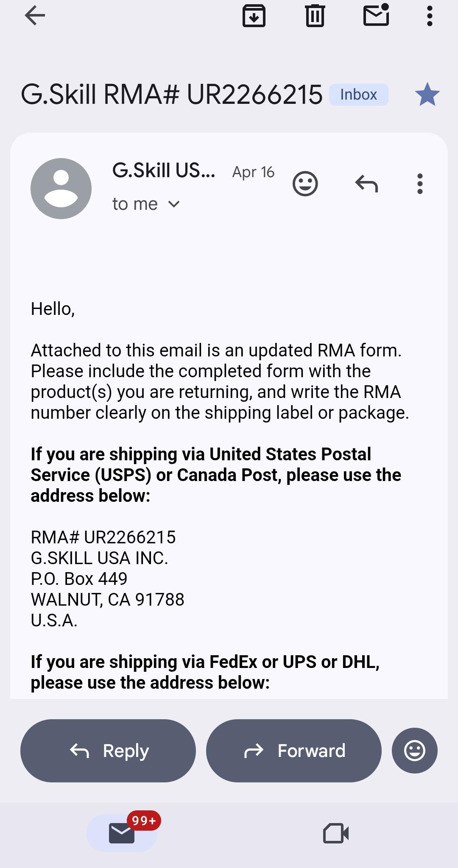Open the emoji reaction round button at bottom
The image size is (458, 868).
[415, 751]
